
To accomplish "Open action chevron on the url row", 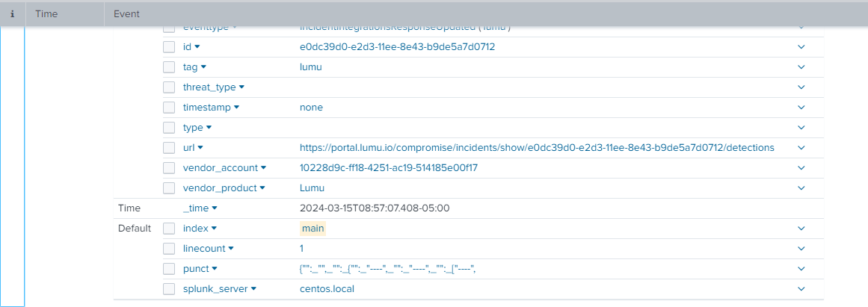I will 801,148.
